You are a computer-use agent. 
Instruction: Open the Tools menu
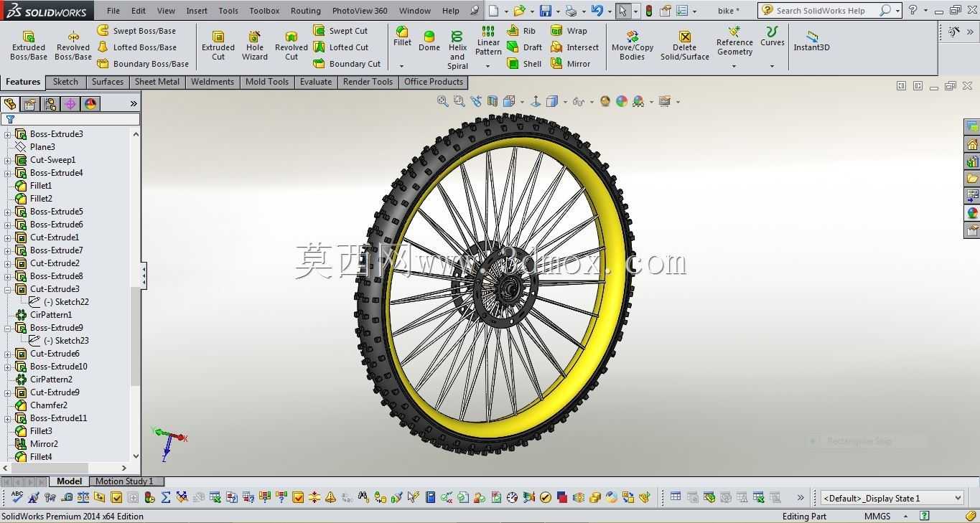click(228, 11)
